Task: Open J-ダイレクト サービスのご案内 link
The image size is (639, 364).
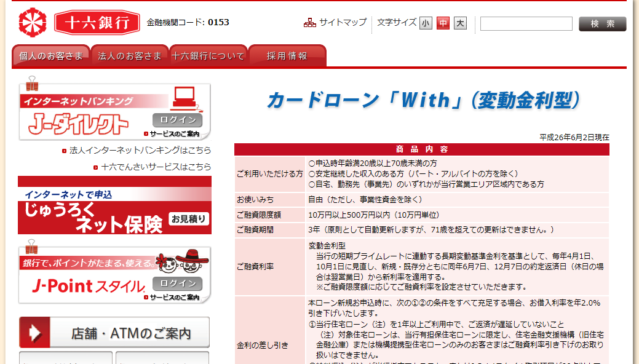Action: click(x=172, y=133)
